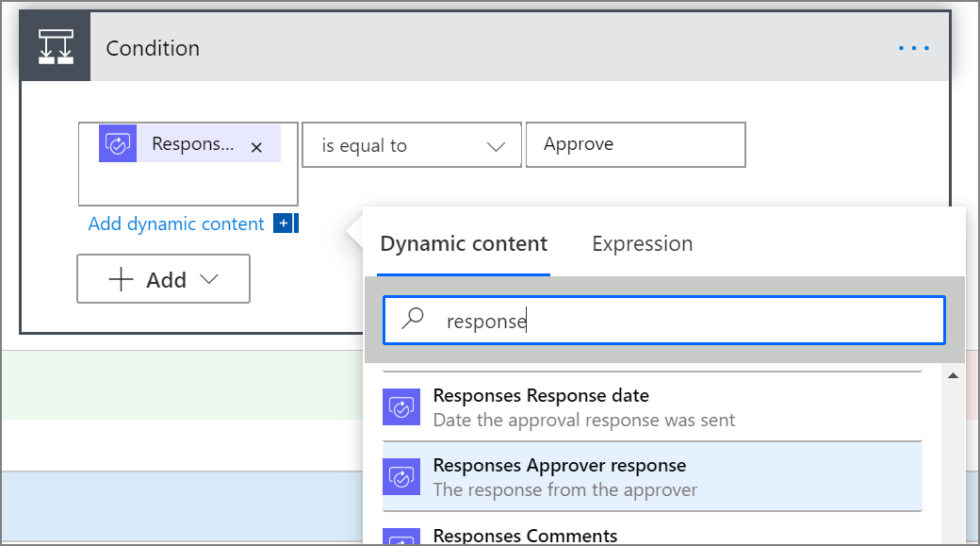The height and width of the screenshot is (546, 980).
Task: Click the Add dynamic content link
Action: [176, 223]
